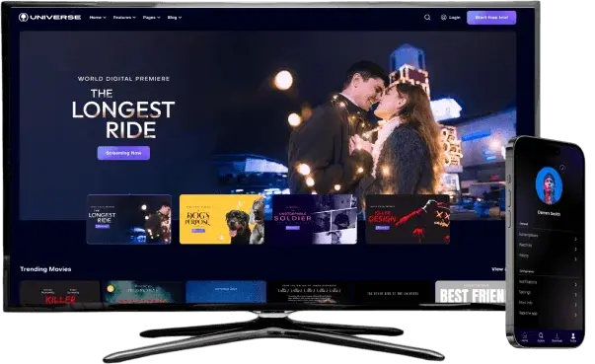Expand the Blog dropdown menu
Image resolution: width=595 pixels, height=364 pixels.
[x=175, y=18]
